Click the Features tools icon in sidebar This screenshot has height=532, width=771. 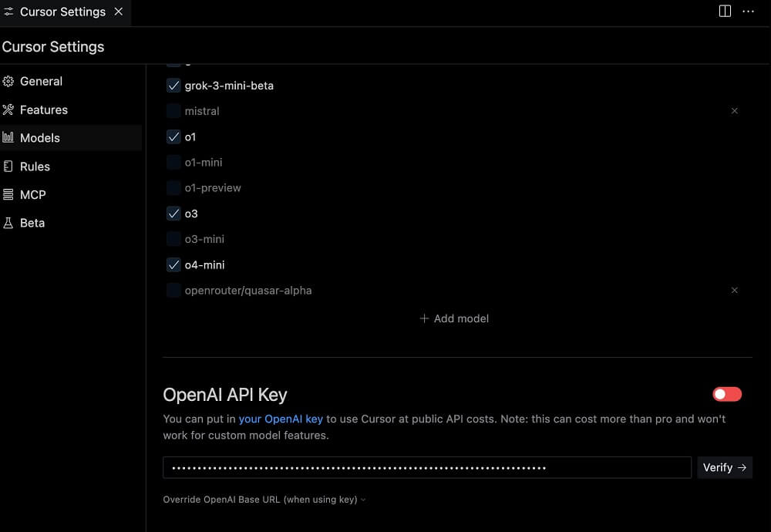[8, 109]
